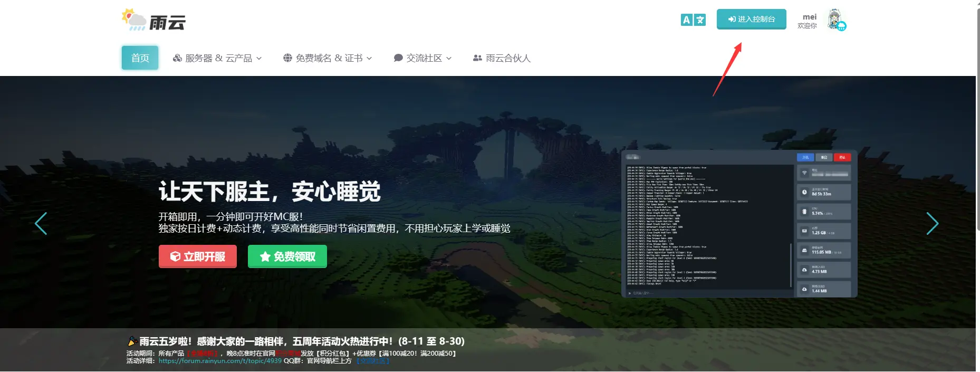
Task: Click the page vertical scrollbar
Action: click(978, 120)
